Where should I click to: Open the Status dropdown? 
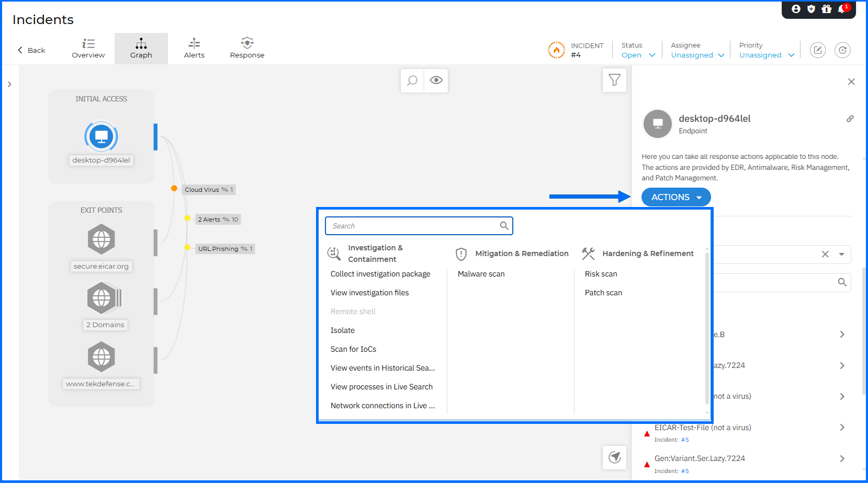coord(638,55)
